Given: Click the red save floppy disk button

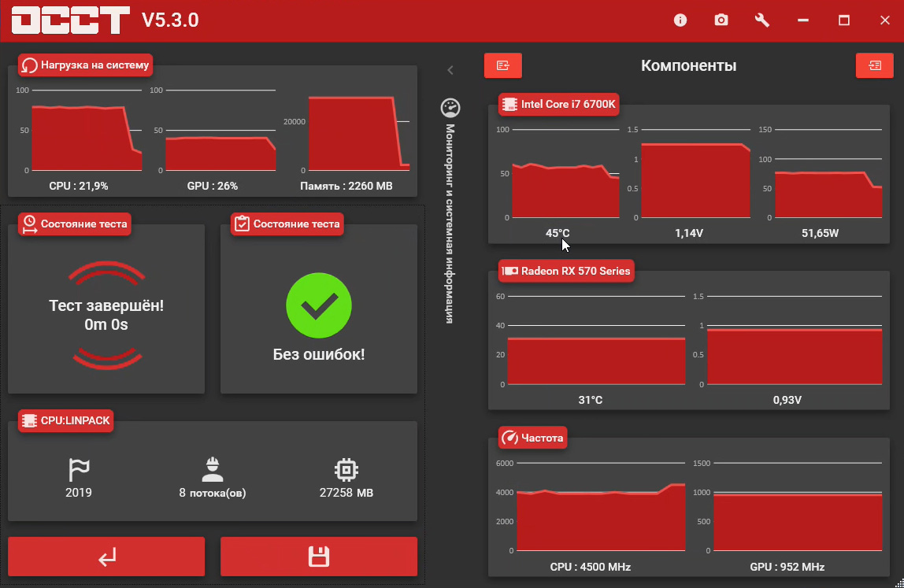Looking at the screenshot, I should click(x=319, y=557).
